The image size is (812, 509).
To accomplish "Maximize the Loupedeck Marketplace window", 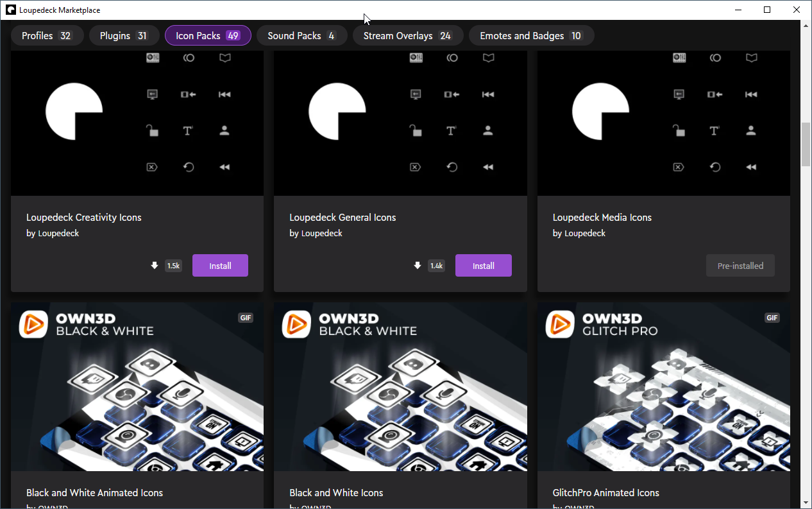I will (768, 10).
